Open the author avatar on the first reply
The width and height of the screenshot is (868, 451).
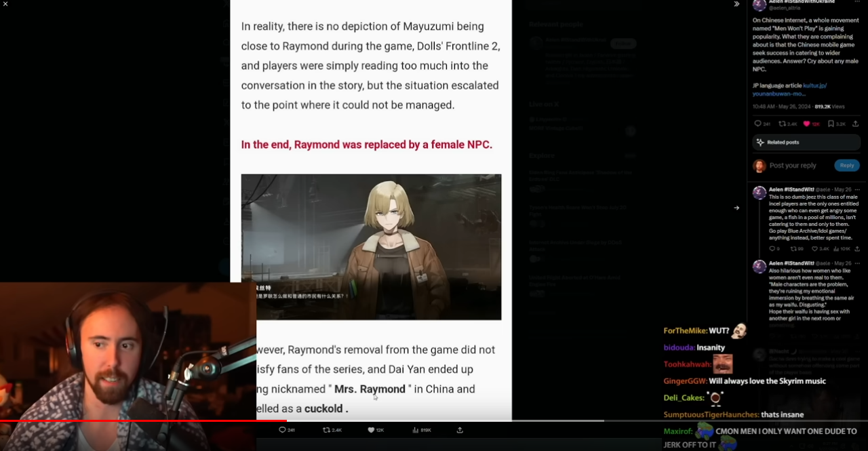click(x=759, y=193)
